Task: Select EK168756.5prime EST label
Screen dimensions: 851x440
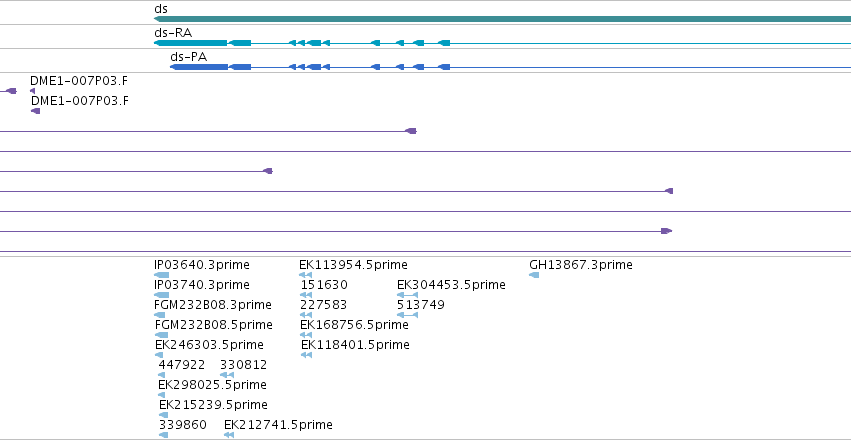Action: coord(354,324)
